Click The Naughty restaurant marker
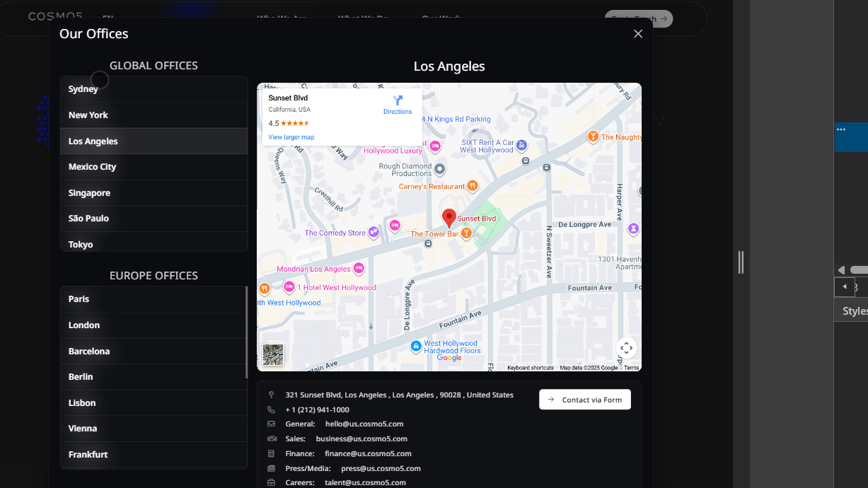Screen dimensions: 868x488 pyautogui.click(x=593, y=136)
